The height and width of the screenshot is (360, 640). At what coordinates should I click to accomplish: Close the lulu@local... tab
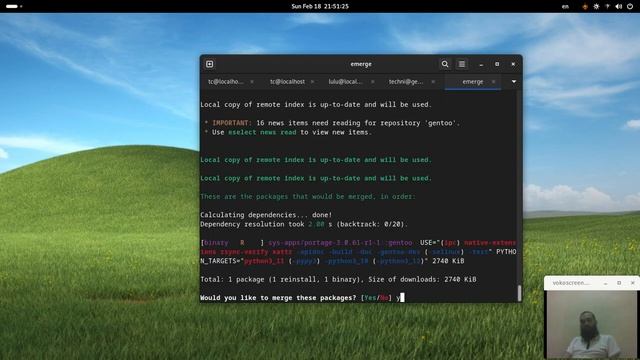coord(373,82)
